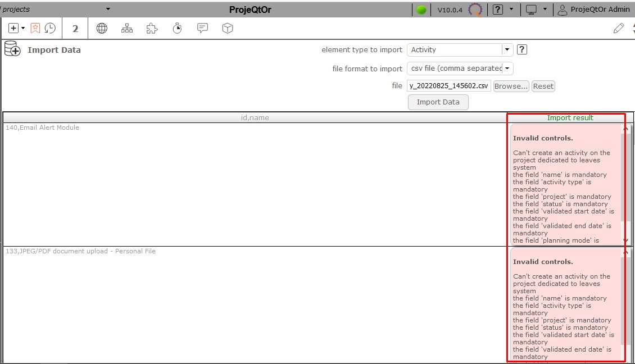Viewport: 635px width, 364px height.
Task: Click the new item plus icon
Action: tap(14, 28)
